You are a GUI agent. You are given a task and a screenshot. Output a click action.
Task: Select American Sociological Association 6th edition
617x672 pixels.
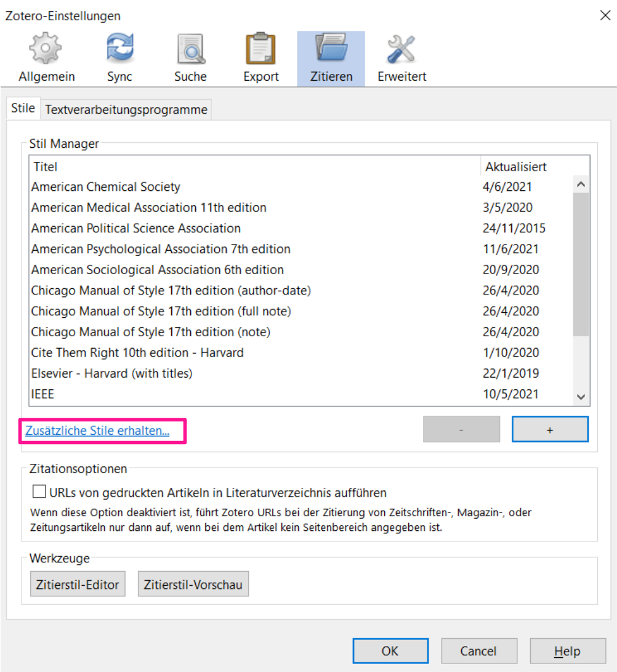click(302, 270)
